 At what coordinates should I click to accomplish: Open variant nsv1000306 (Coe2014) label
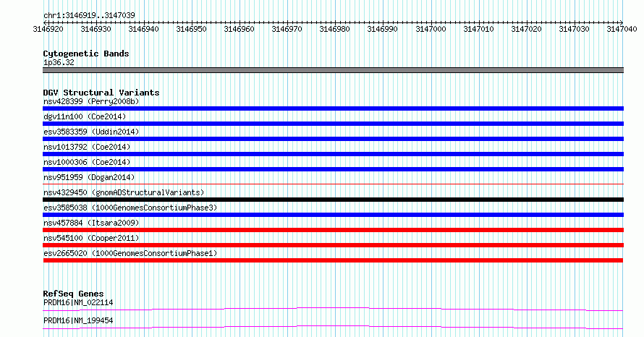(87, 162)
